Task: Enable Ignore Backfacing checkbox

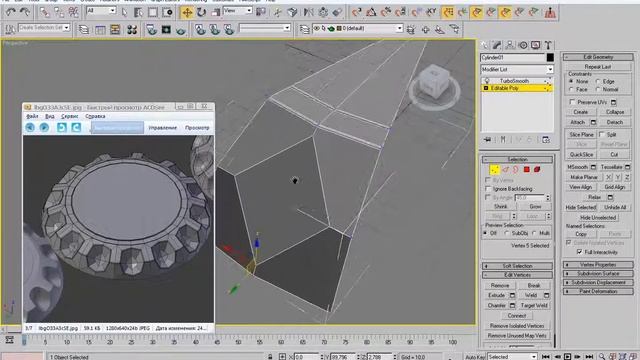Action: (x=487, y=189)
